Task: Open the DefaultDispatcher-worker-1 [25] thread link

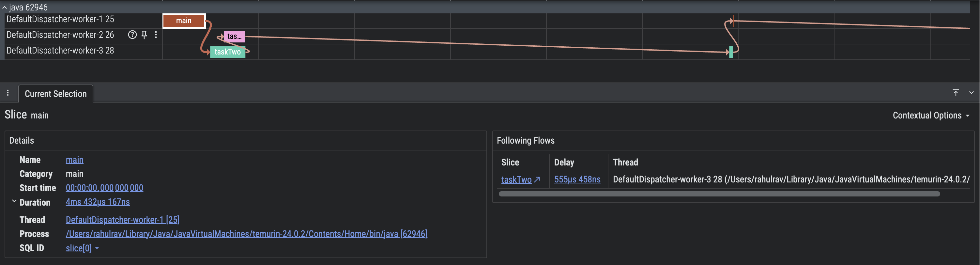Action: tap(123, 220)
